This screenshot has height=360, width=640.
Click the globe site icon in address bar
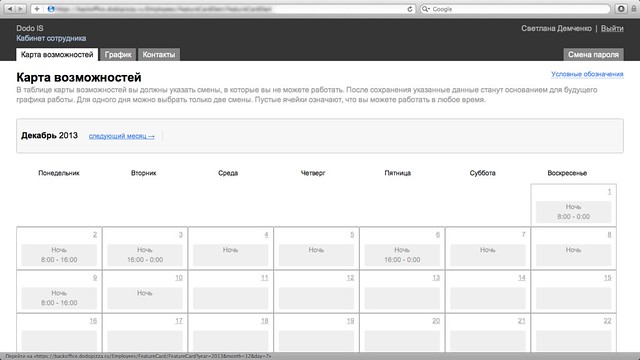(x=51, y=9)
